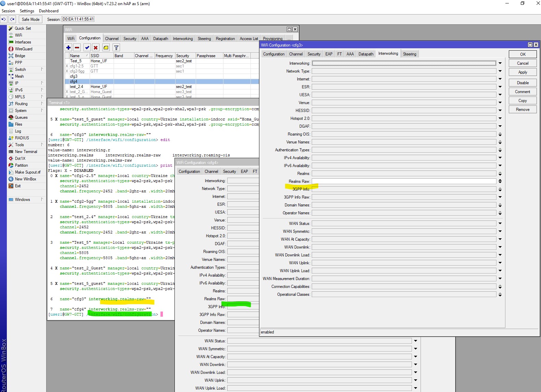Screen dimensions: 541x392
Task: Open Dot1X in sidebar
Action: (20, 159)
